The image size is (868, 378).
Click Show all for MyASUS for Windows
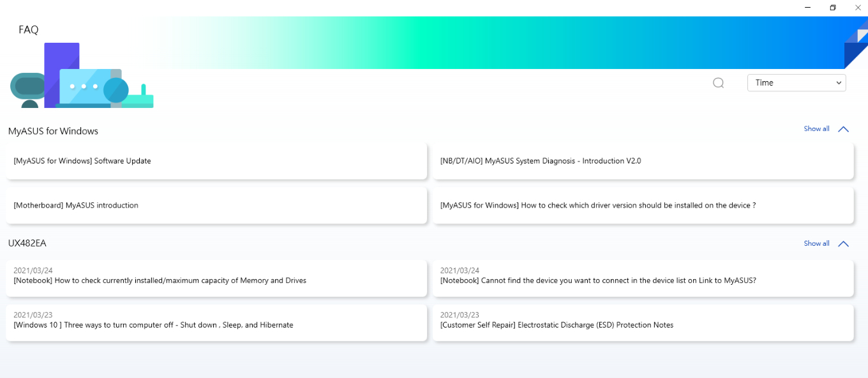(x=816, y=129)
